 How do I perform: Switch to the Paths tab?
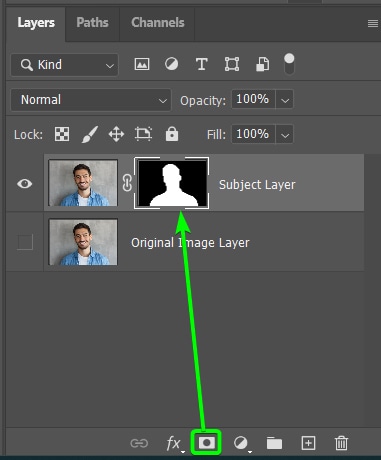(92, 23)
